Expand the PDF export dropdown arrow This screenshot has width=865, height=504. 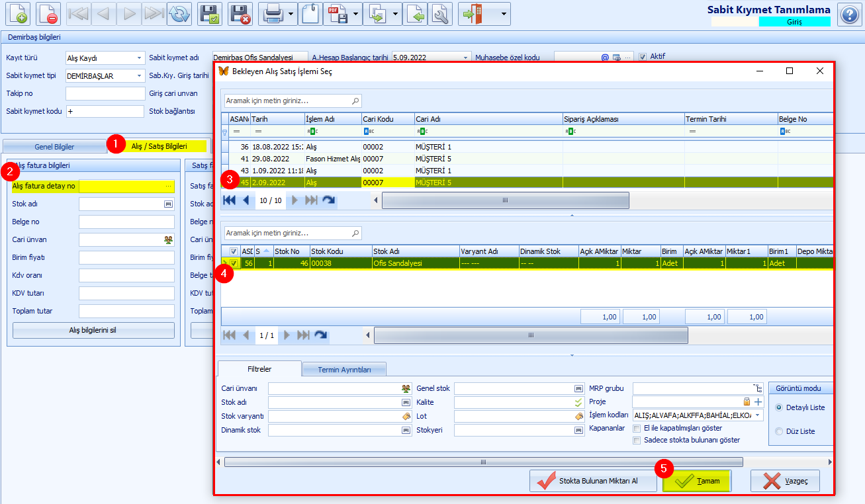click(356, 14)
